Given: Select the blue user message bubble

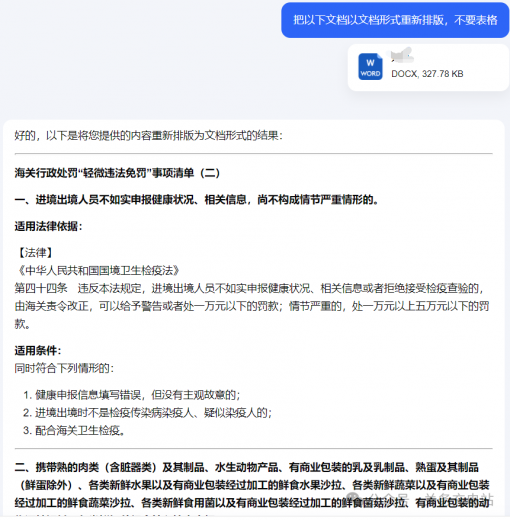Looking at the screenshot, I should [x=395, y=20].
